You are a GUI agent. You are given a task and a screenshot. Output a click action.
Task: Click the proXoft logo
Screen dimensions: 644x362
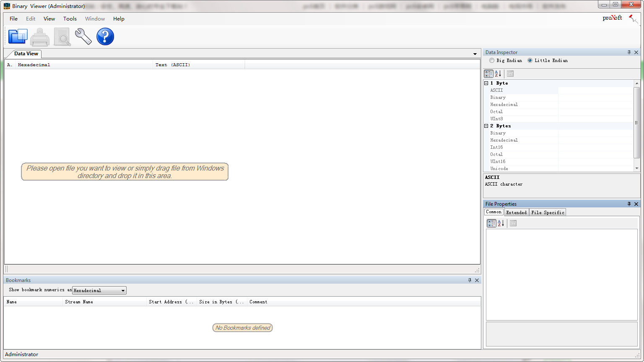(x=613, y=18)
